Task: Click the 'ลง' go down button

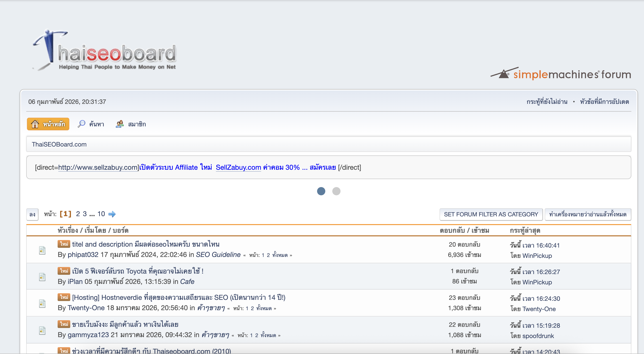Action: click(x=32, y=214)
